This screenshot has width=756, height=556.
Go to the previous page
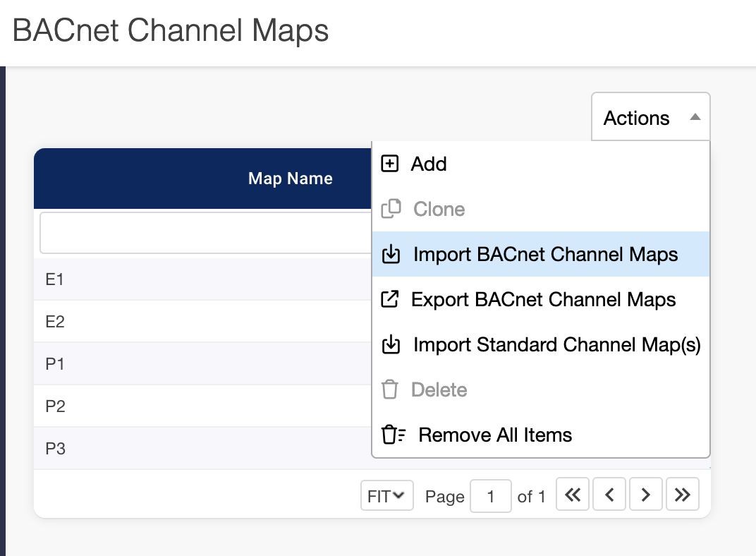pyautogui.click(x=610, y=496)
